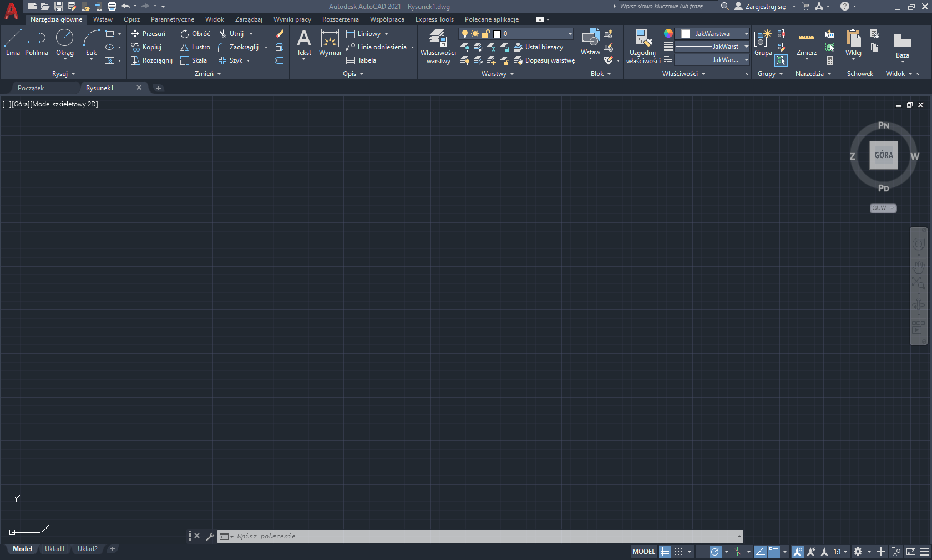Click the command line input field

[x=480, y=536]
